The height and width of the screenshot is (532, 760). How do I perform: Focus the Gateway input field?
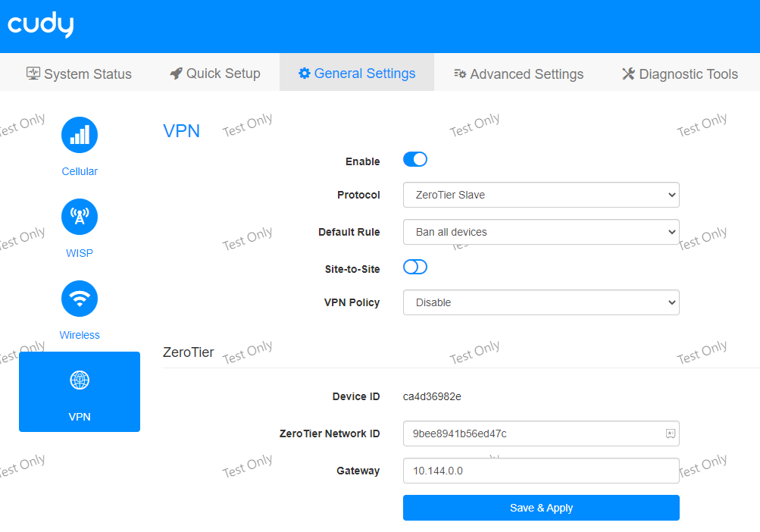coord(542,471)
